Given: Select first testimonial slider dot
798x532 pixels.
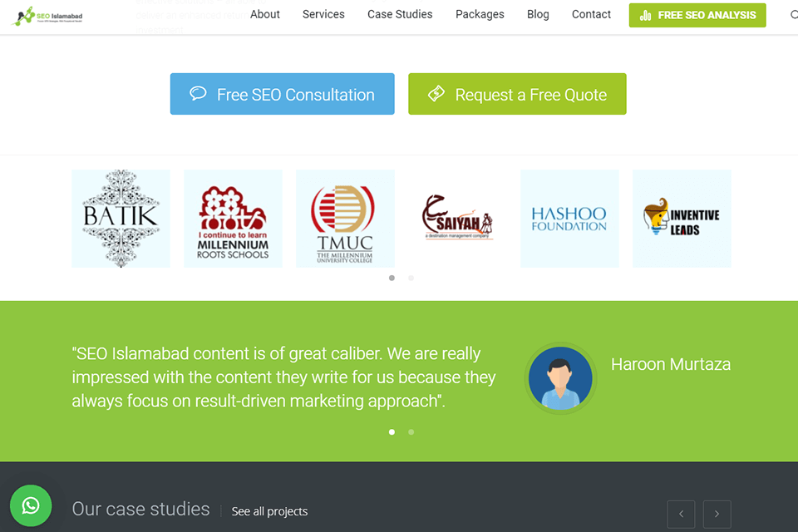Looking at the screenshot, I should (x=392, y=432).
